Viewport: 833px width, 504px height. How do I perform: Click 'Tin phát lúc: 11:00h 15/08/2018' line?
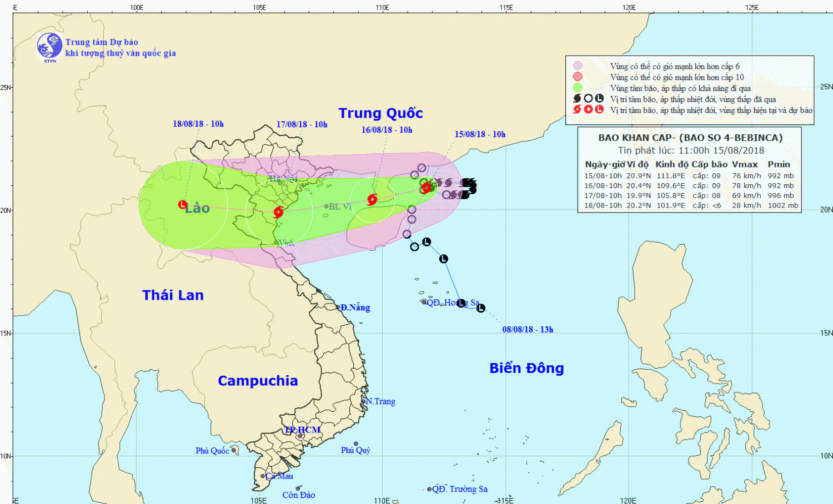point(691,150)
